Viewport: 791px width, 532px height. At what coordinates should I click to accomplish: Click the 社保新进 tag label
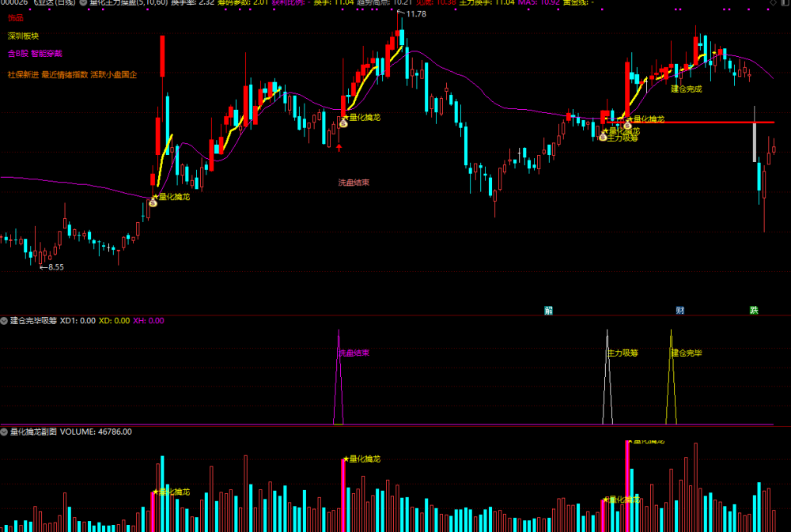coord(23,74)
